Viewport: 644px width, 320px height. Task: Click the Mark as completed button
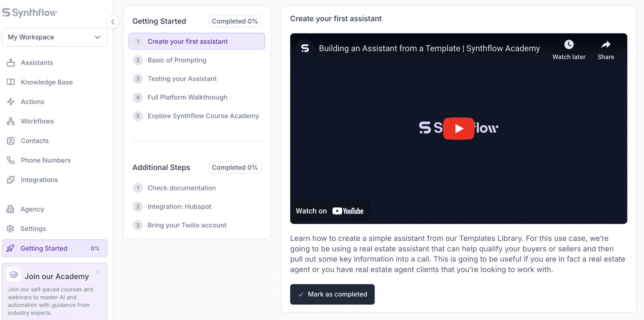pyautogui.click(x=332, y=294)
